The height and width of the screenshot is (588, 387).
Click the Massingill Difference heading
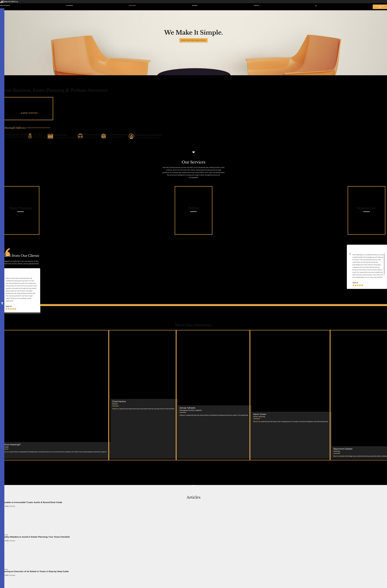pyautogui.click(x=15, y=128)
